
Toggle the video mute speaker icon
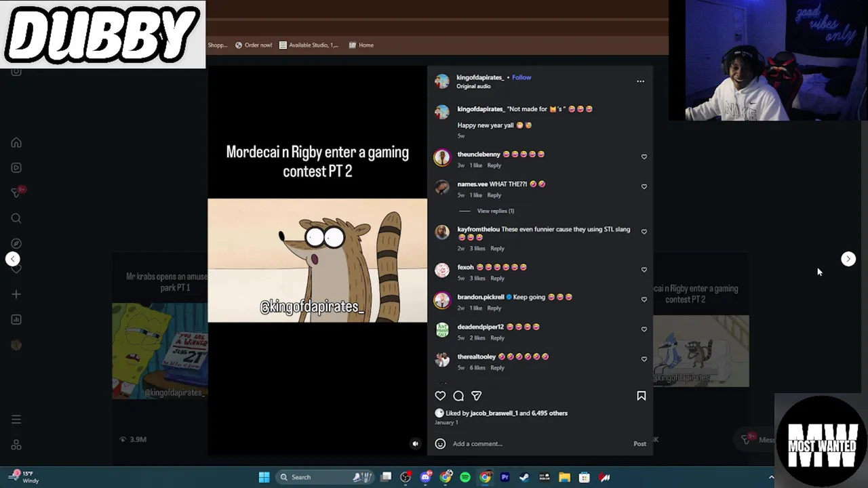[416, 444]
